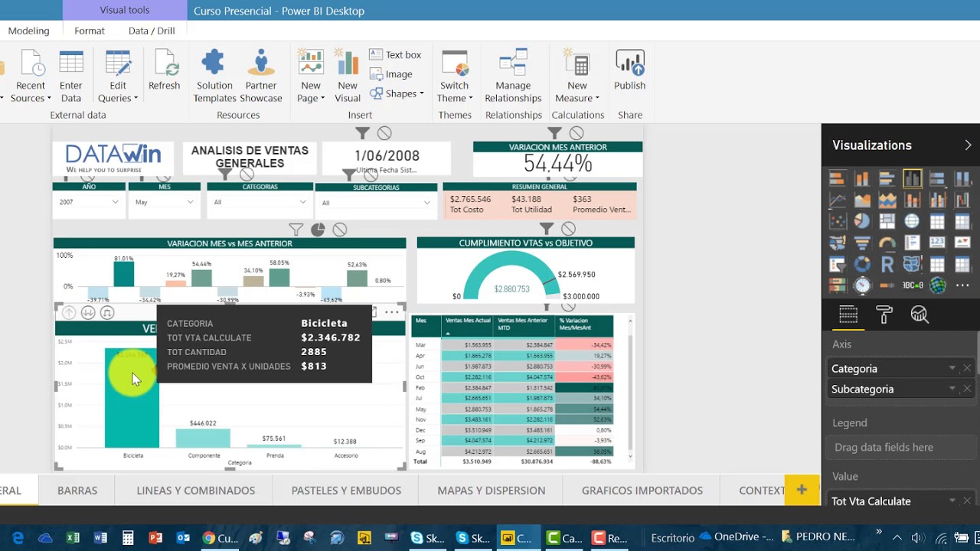The image size is (980, 551).
Task: Open the Format paint-roller pane
Action: point(884,315)
